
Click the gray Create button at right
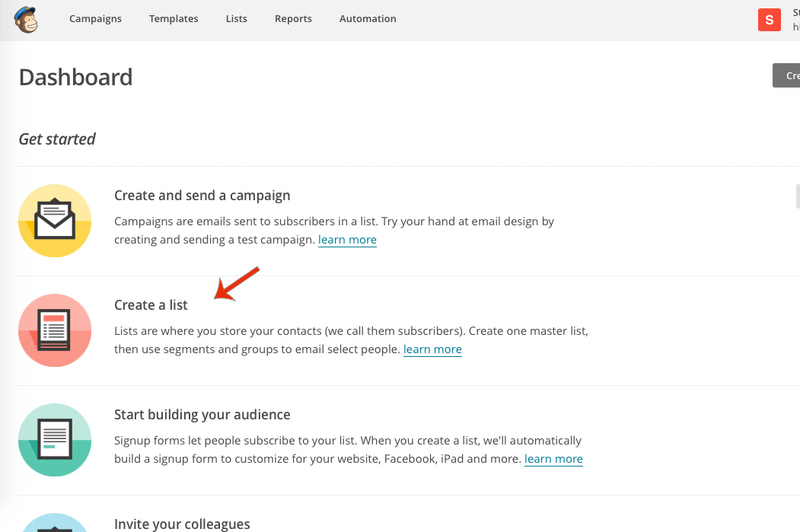[x=787, y=75]
